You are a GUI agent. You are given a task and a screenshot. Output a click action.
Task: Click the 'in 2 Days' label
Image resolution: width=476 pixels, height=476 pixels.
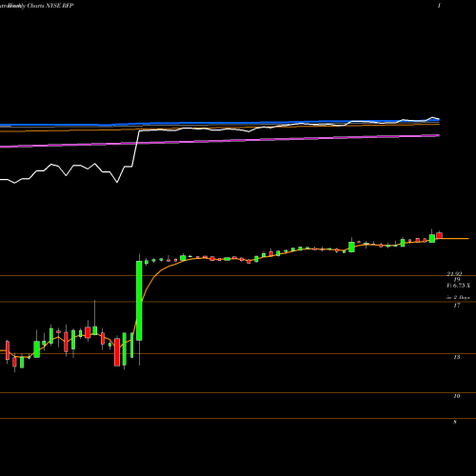point(458,298)
